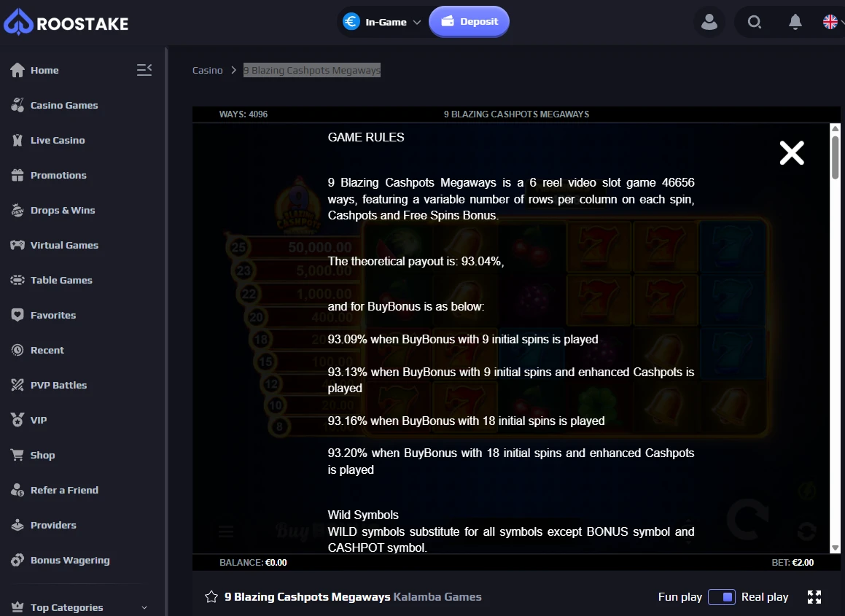Screen dimensions: 845x616
Task: Open the Live Casino menu item
Action: [58, 140]
